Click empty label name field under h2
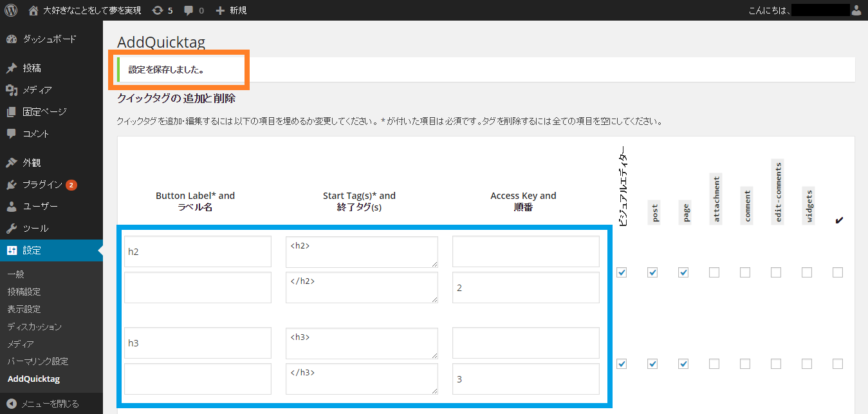The height and width of the screenshot is (414, 868). (x=198, y=288)
